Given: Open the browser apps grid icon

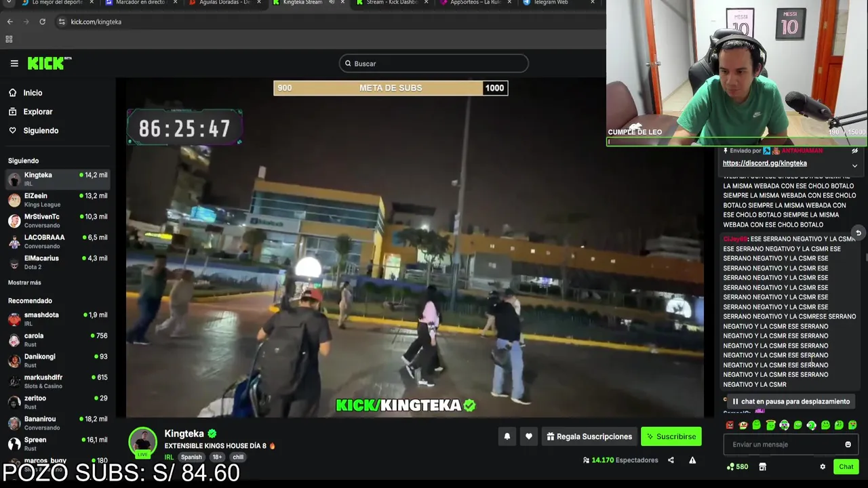Looking at the screenshot, I should (x=9, y=39).
